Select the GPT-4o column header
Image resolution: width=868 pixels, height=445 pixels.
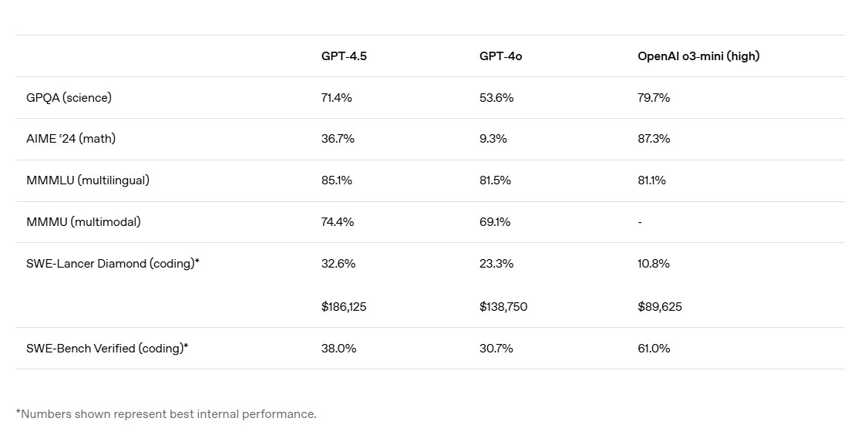(x=500, y=56)
